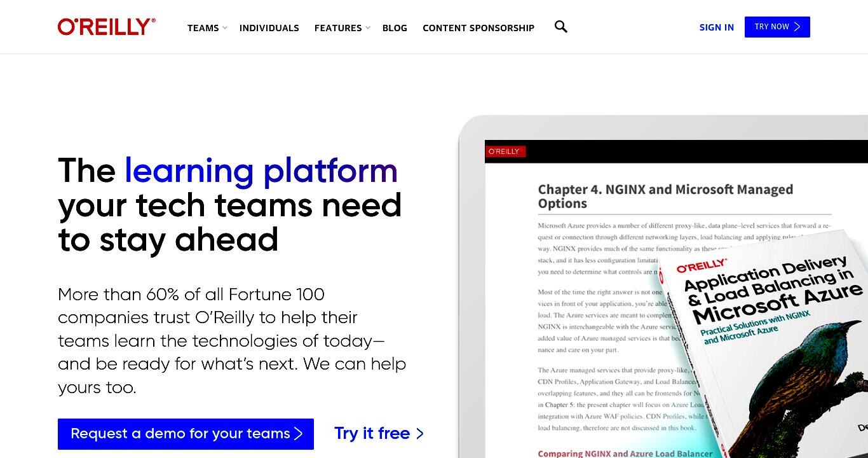Click 'Comparing NGINX and Azure Load Balancer' heading

(x=625, y=454)
